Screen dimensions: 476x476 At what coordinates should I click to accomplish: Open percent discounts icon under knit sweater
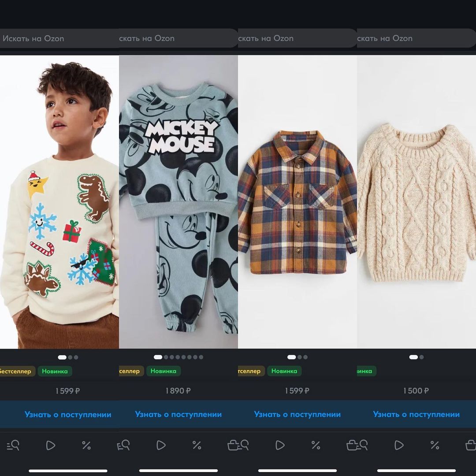pos(435,445)
